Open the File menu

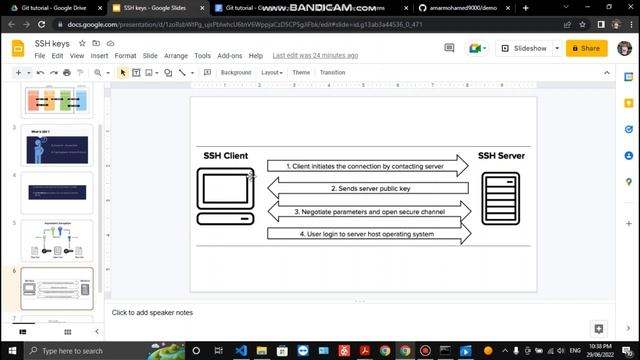[x=40, y=56]
